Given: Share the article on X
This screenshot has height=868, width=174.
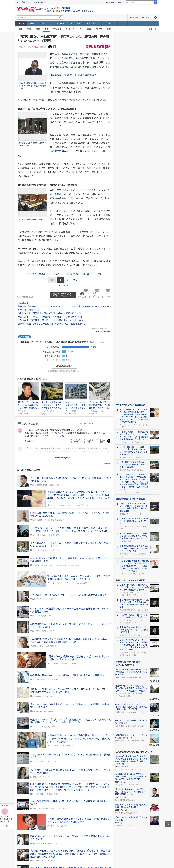Looking at the screenshot, I should pyautogui.click(x=50, y=47).
